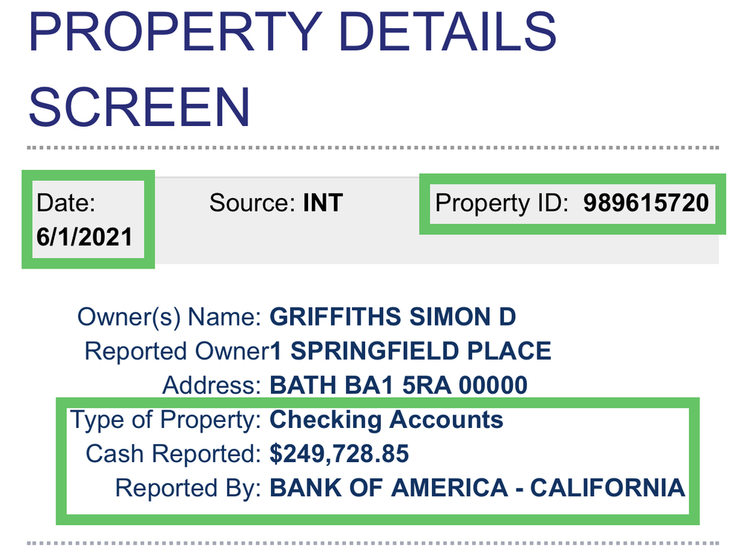Click the PROPERTY DETAILS heading text

292,31
